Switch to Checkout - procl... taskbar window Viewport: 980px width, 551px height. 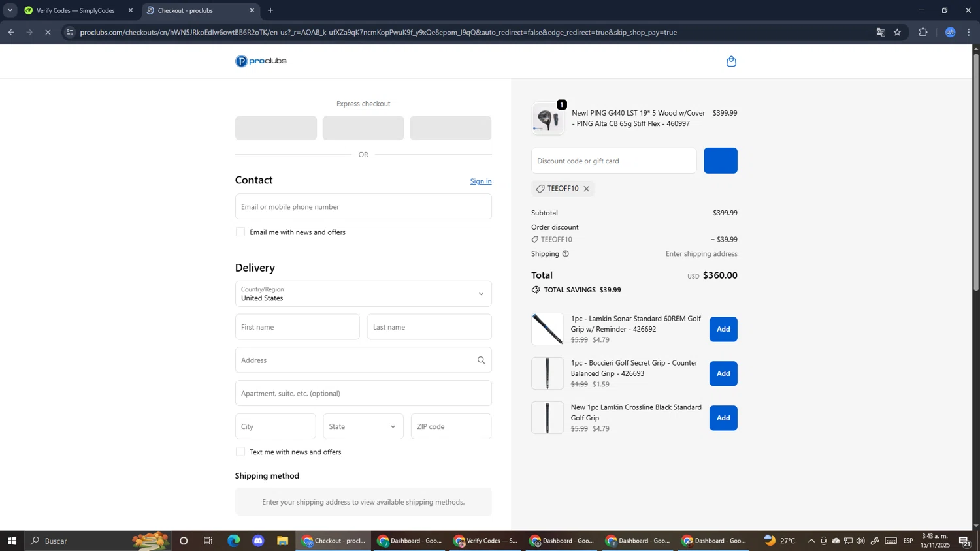334,541
